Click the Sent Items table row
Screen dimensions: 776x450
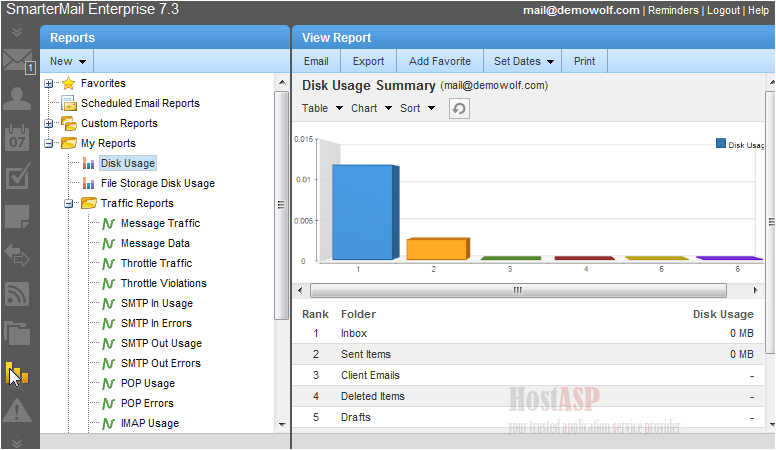(528, 354)
